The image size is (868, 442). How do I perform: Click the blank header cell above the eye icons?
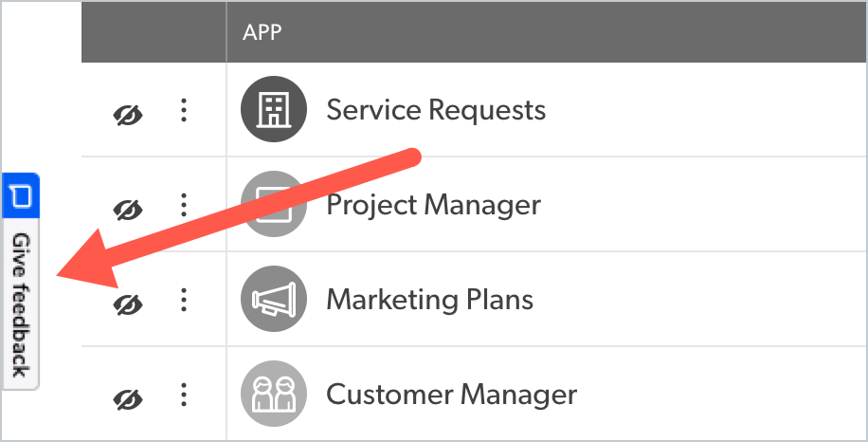(x=154, y=32)
